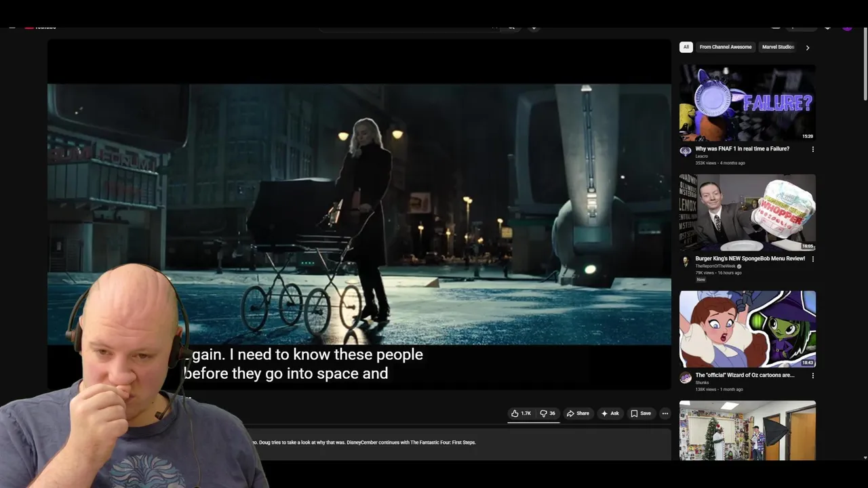Click the New badge under Burger King video
The image size is (868, 488).
coord(701,279)
